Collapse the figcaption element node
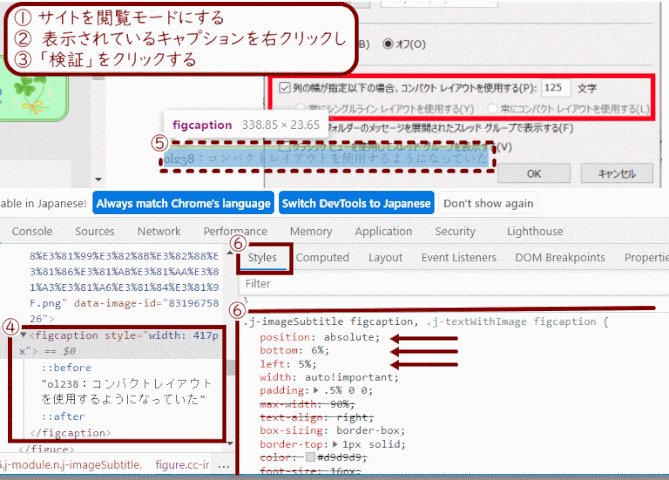 tap(23, 335)
